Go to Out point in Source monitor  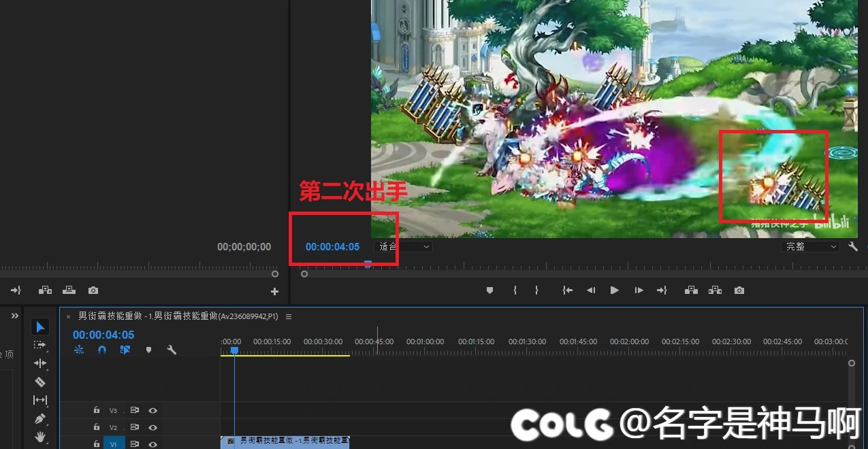click(16, 290)
